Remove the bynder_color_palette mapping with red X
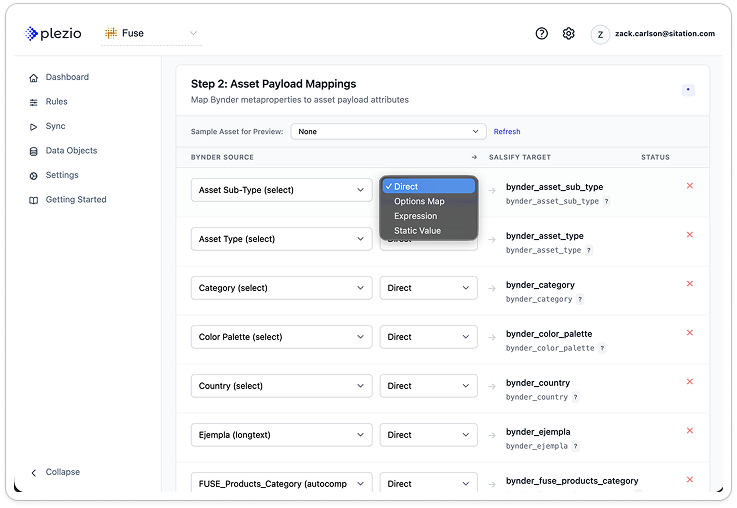The height and width of the screenshot is (508, 737). (690, 332)
